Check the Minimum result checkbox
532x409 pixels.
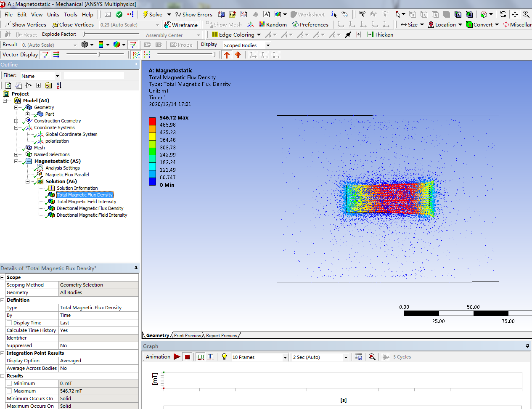pos(9,383)
